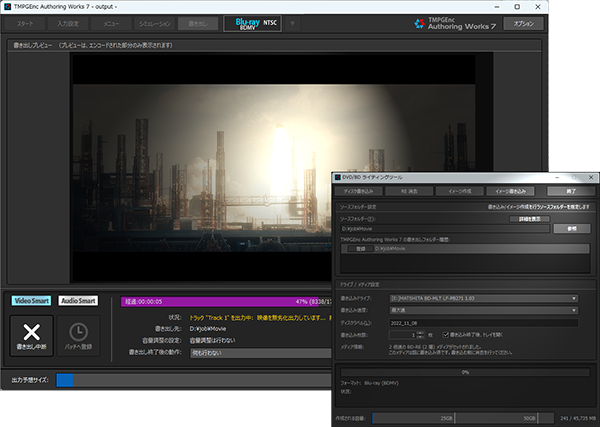Click the 出力予想サイズ blue size bar
This screenshot has width=600, height=427.
pyautogui.click(x=65, y=380)
